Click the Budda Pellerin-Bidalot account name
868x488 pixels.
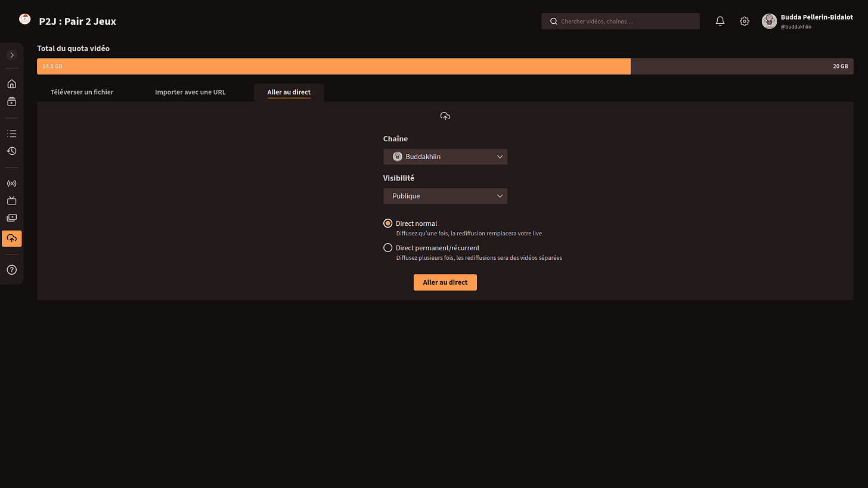pos(817,17)
